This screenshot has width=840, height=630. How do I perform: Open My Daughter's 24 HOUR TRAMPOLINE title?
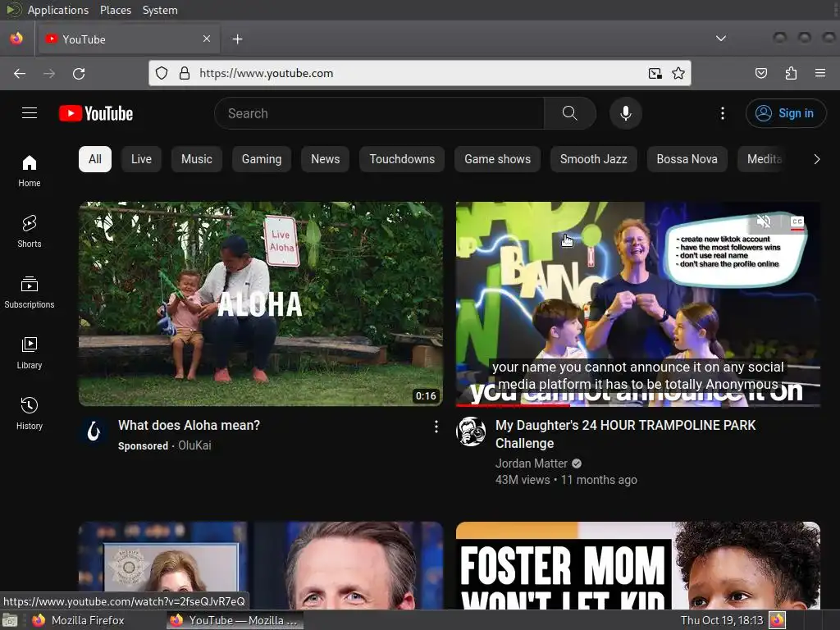coord(625,435)
